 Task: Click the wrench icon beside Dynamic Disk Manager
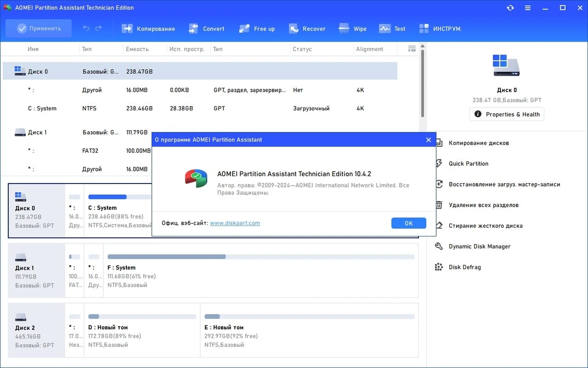pyautogui.click(x=439, y=246)
